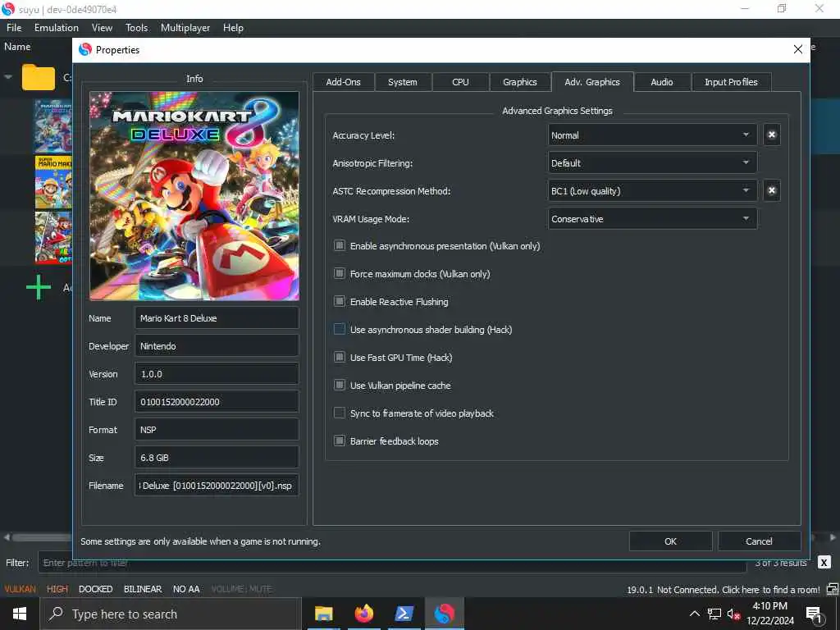This screenshot has width=840, height=630.
Task: Click the multiplayer room status icon
Action: [833, 589]
